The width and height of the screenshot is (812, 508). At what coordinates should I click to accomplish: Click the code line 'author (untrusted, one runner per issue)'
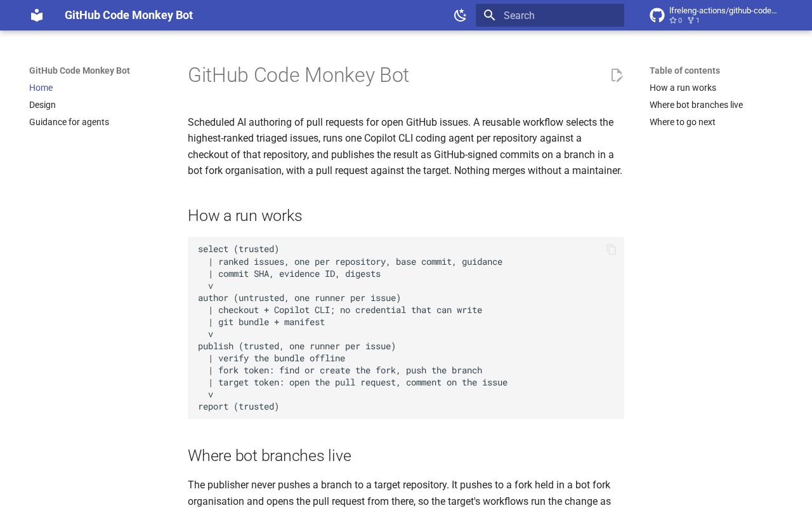(x=299, y=298)
